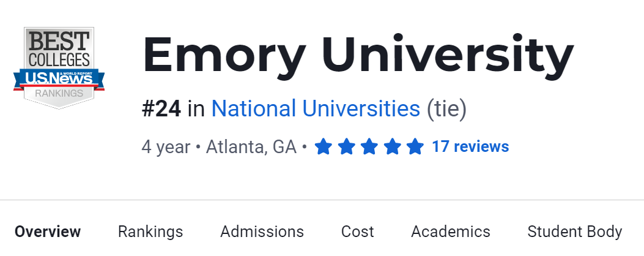Select the third rating star
This screenshot has width=644, height=256.
[369, 147]
